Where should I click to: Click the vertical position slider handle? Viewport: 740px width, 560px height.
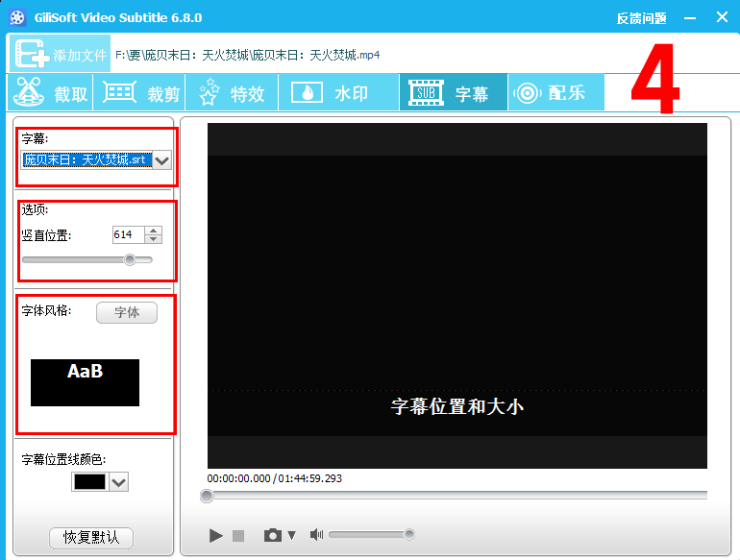[130, 259]
